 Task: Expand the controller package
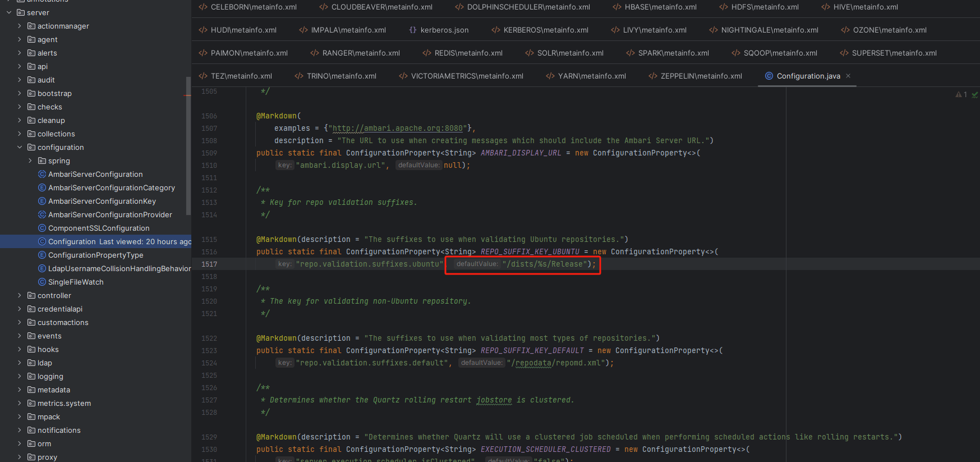[x=20, y=295]
